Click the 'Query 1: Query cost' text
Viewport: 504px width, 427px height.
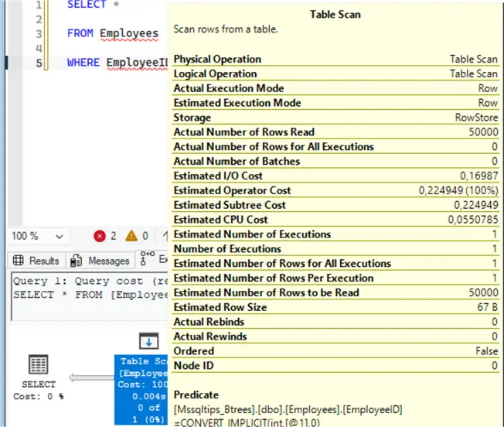click(x=90, y=281)
